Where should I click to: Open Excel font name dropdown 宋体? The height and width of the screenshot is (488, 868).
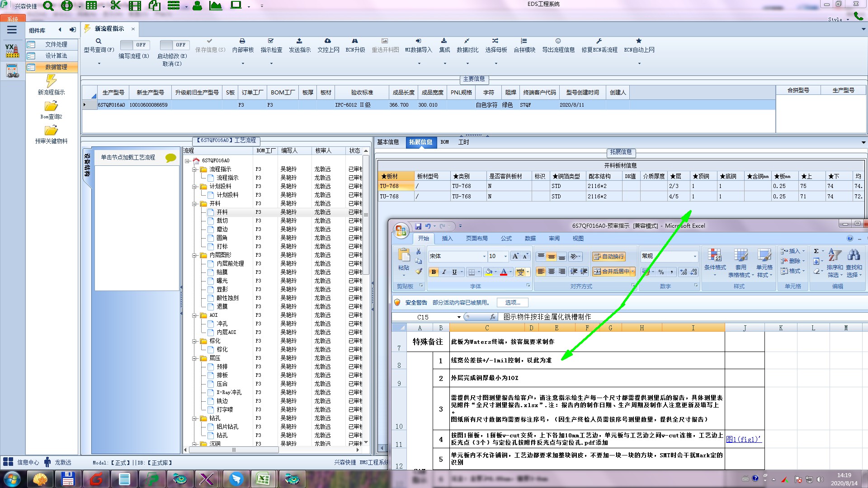484,256
